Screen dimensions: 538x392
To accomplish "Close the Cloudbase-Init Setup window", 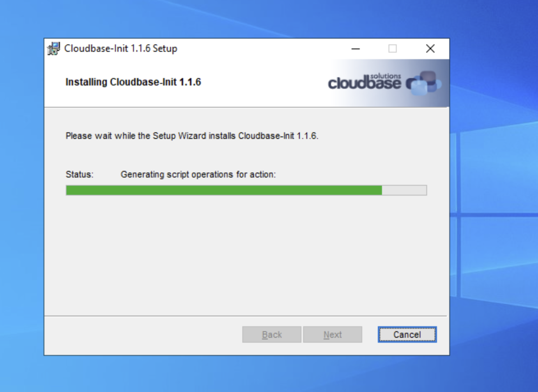I will pos(430,48).
